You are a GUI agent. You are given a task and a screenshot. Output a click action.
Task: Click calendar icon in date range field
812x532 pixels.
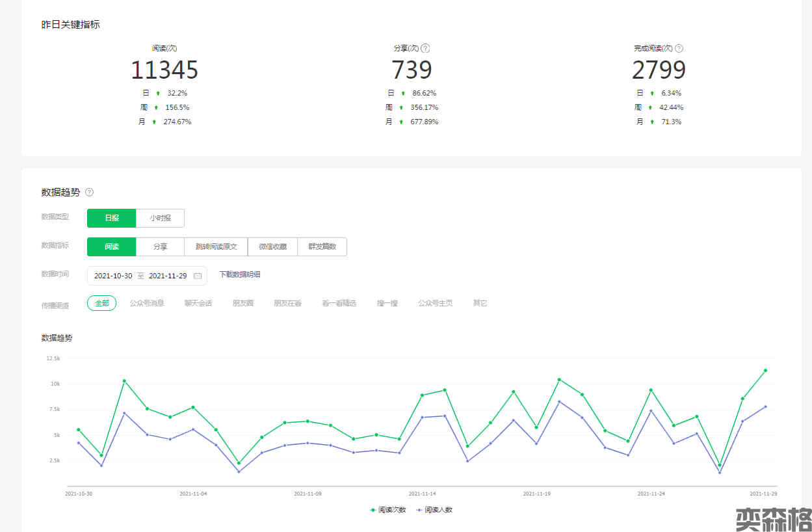pos(198,276)
